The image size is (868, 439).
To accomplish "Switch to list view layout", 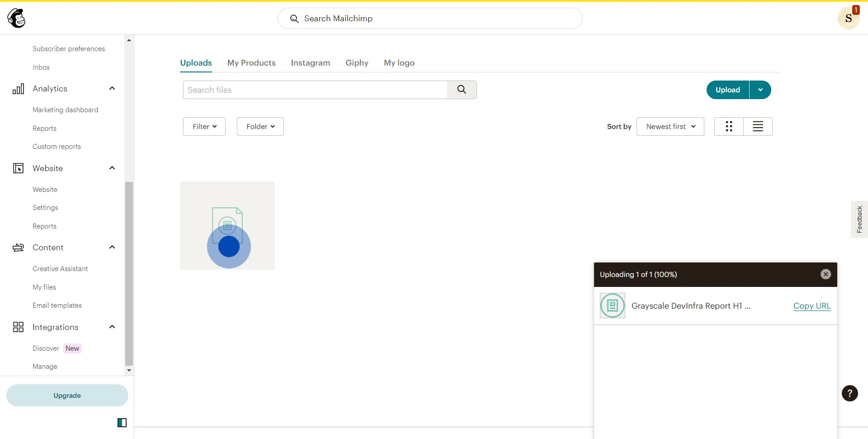I will tap(758, 126).
